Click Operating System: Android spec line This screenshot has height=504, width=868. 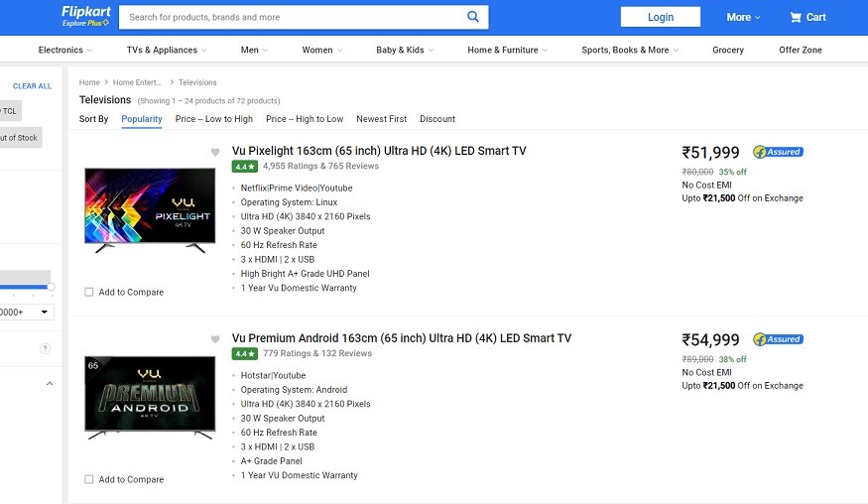coord(294,389)
